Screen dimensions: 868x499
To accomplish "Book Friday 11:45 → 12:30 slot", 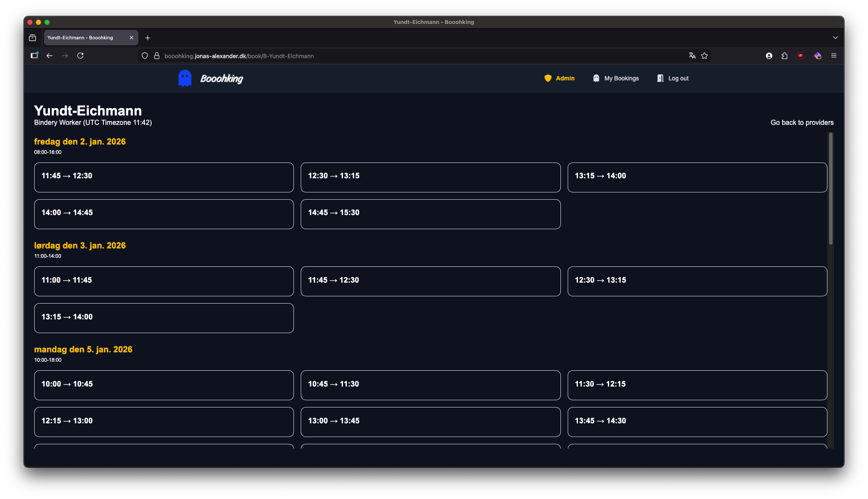I will click(x=164, y=177).
